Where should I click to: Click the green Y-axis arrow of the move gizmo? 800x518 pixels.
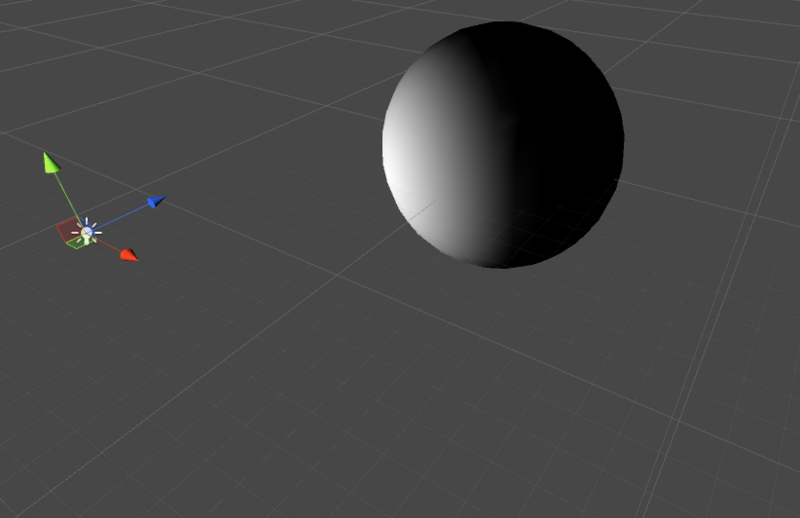coord(51,163)
